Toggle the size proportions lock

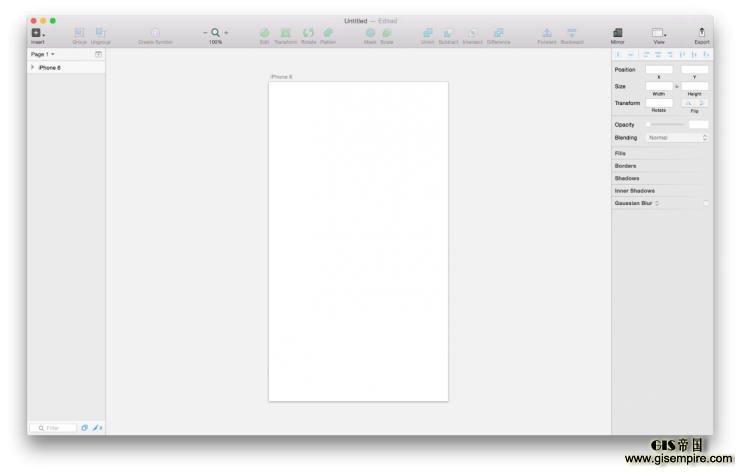click(x=677, y=86)
